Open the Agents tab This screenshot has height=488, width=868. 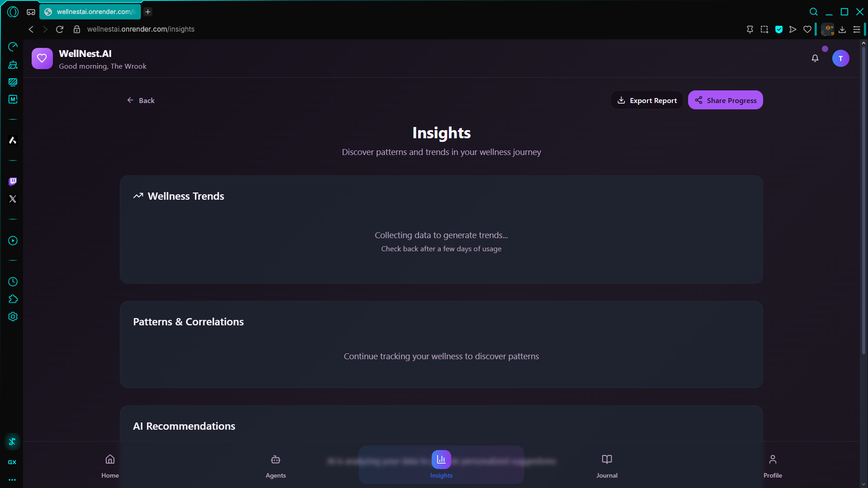pyautogui.click(x=275, y=465)
